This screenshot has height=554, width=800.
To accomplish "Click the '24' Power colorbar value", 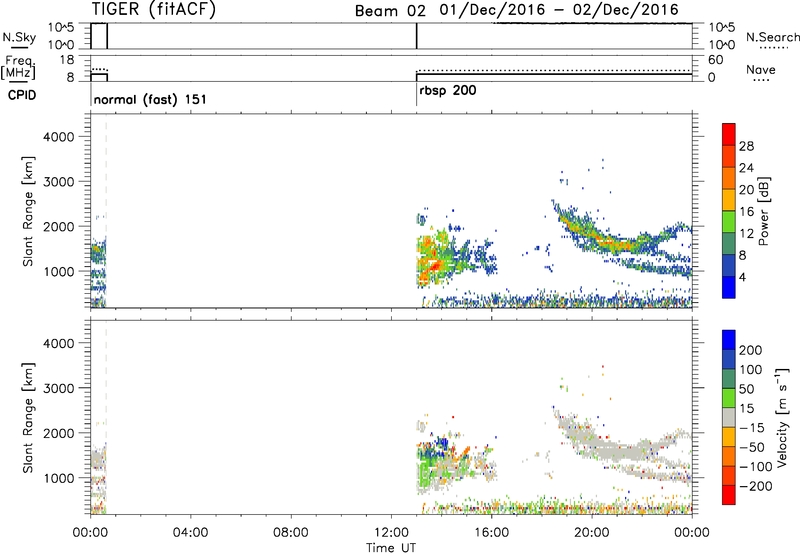I will point(746,168).
